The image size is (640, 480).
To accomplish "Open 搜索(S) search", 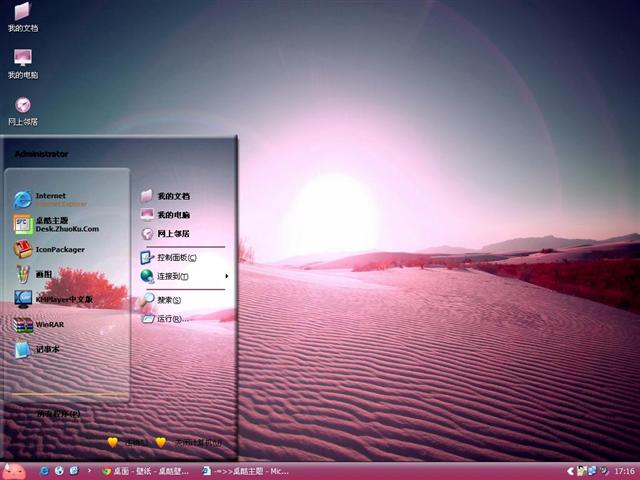I will [x=161, y=300].
